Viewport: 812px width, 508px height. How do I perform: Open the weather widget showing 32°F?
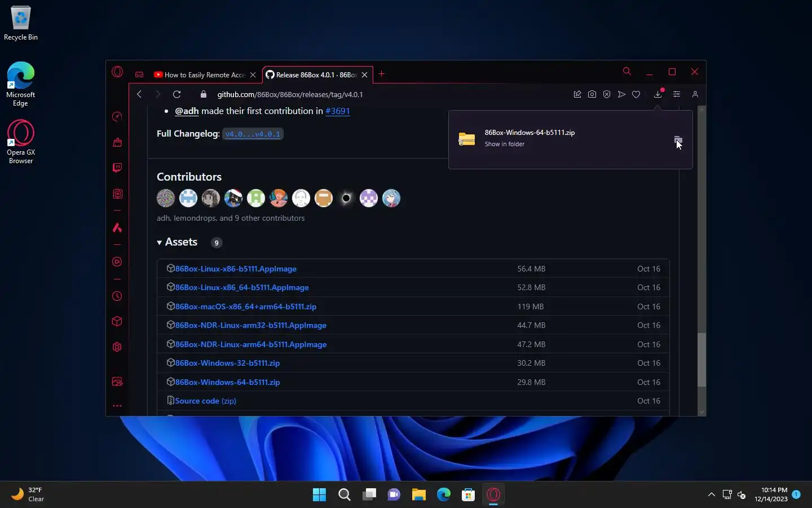(28, 494)
